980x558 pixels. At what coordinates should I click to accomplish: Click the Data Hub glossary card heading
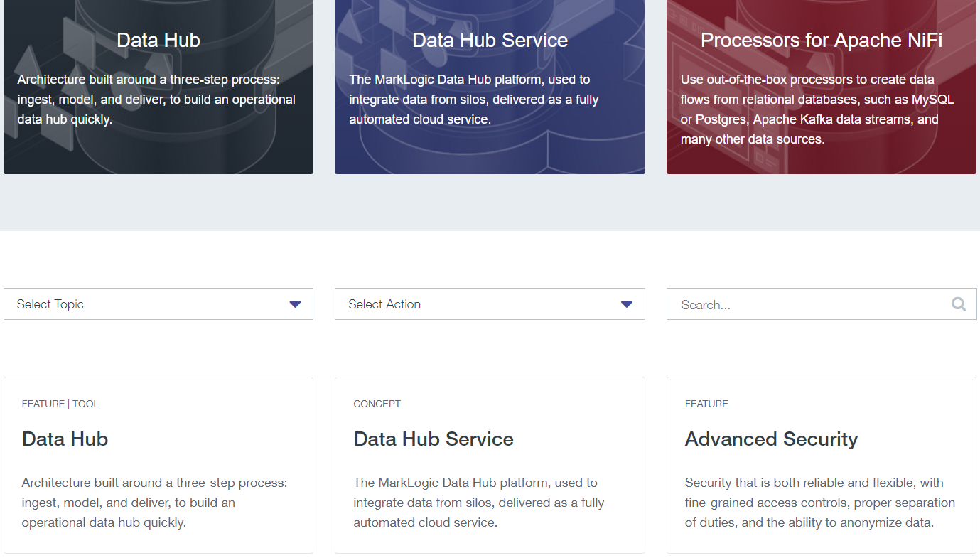[x=65, y=439]
